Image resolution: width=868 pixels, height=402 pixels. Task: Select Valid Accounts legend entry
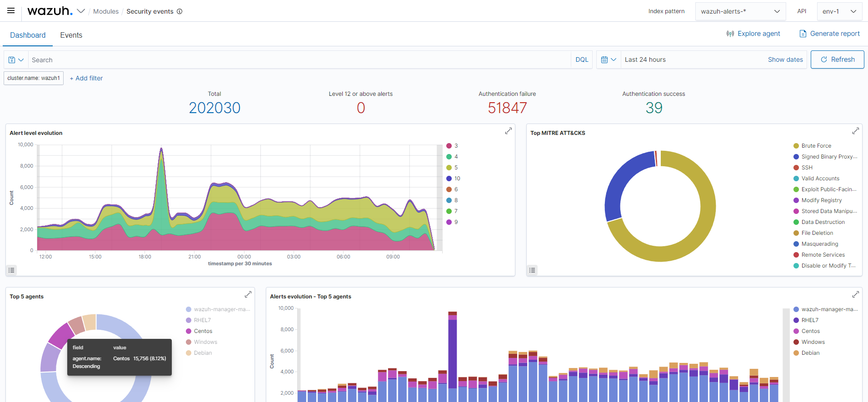pos(820,179)
